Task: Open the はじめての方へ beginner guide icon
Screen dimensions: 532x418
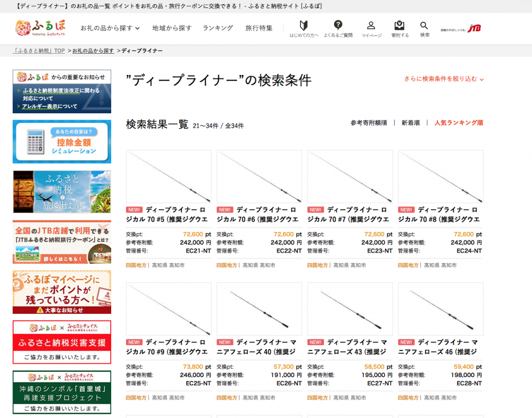Action: click(304, 29)
